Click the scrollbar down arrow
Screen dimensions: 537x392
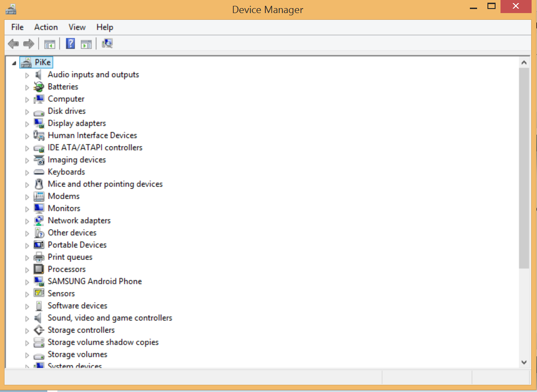pyautogui.click(x=523, y=362)
